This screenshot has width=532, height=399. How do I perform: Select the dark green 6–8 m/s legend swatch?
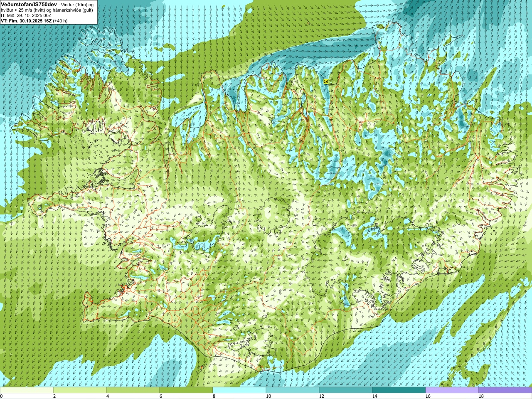(x=186, y=390)
